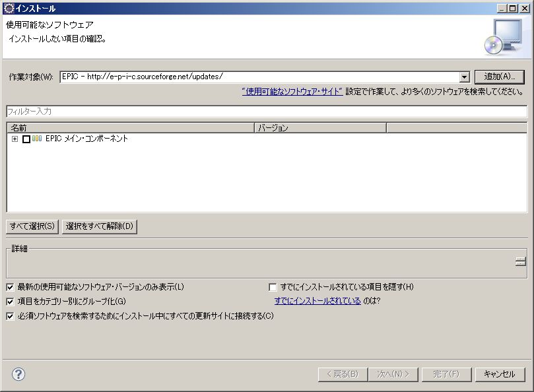Viewport: 534px width, 392px height.
Task: Open the すでにインストールされている link
Action: 317,301
